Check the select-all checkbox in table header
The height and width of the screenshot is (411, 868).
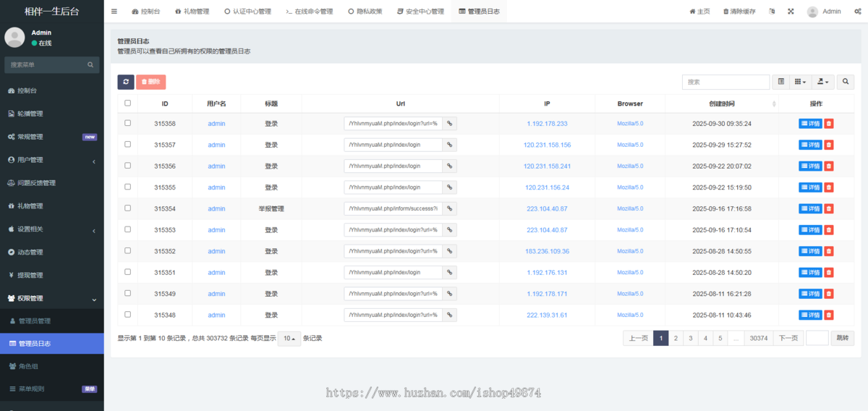[x=128, y=103]
